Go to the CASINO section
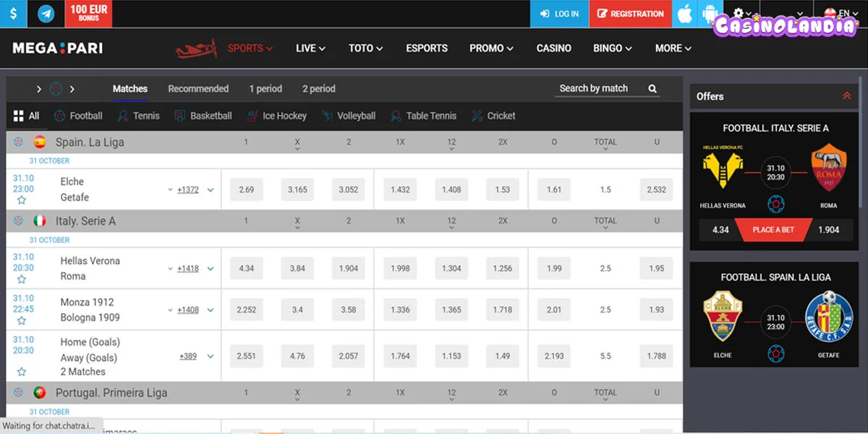This screenshot has height=434, width=868. pyautogui.click(x=554, y=48)
